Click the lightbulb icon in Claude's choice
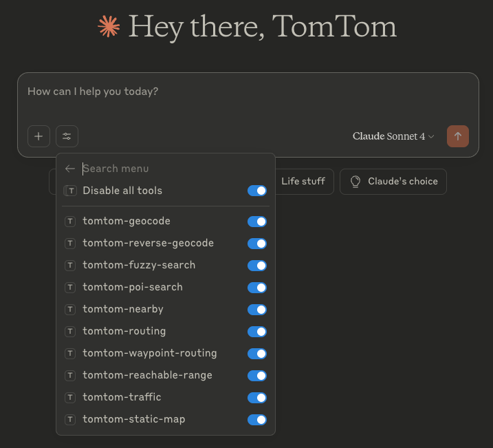493x448 pixels. 355,182
